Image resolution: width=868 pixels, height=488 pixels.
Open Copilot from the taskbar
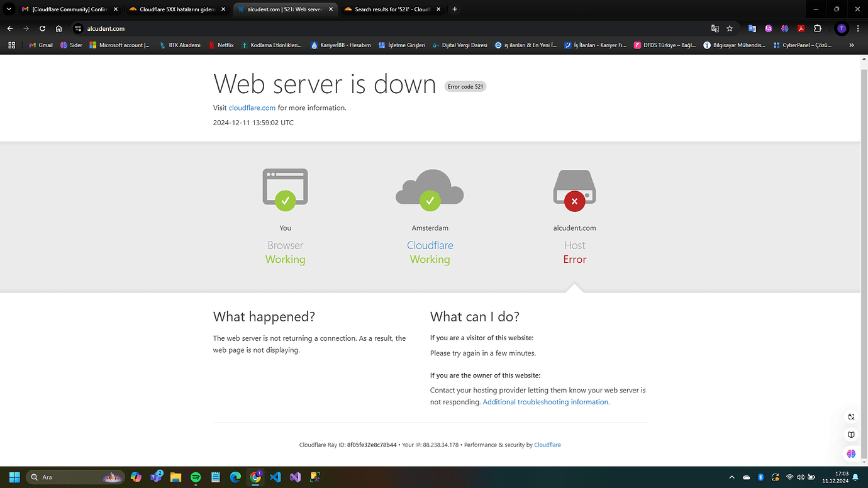click(136, 477)
